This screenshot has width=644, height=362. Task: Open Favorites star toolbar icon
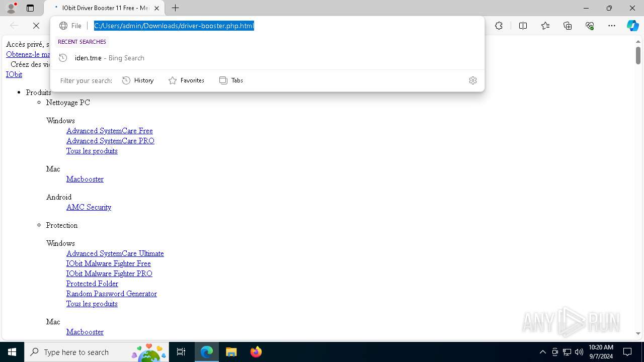point(545,26)
